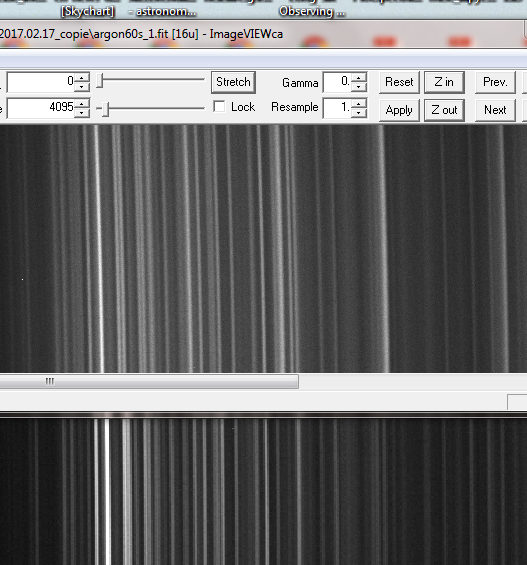This screenshot has width=527, height=565.
Task: Go to previous image with Prev.
Action: point(495,82)
